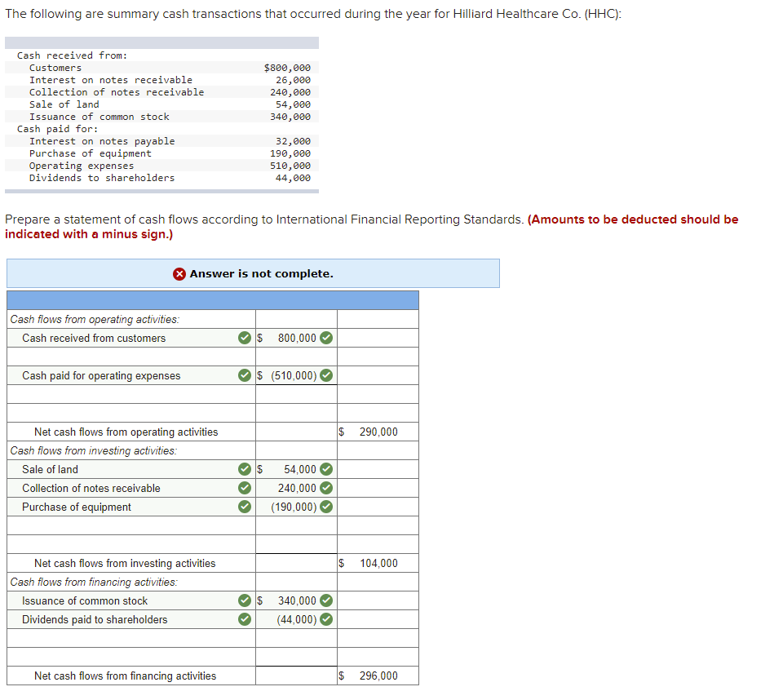Click the red X in the Answer is not complete banner
The height and width of the screenshot is (700, 774).
[x=179, y=273]
